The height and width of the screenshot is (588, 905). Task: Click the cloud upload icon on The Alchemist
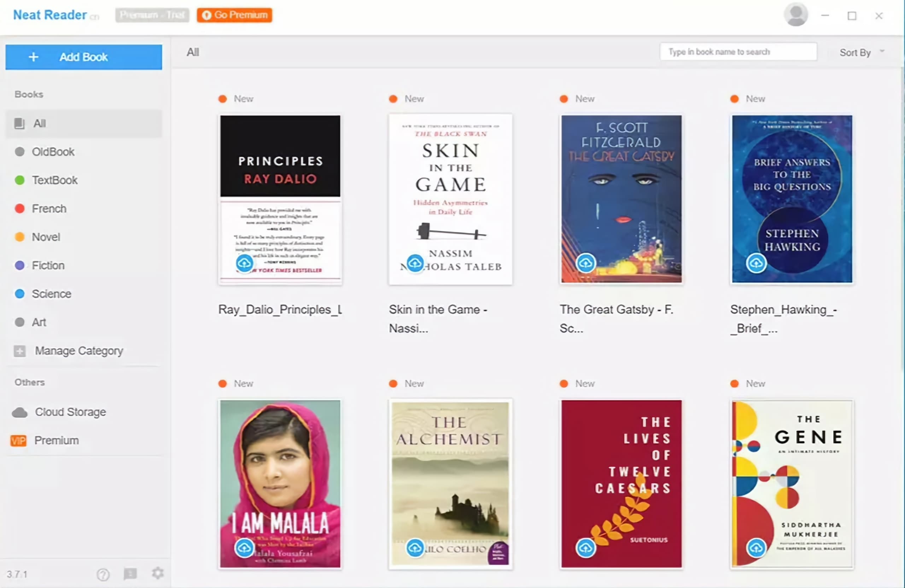(x=415, y=548)
